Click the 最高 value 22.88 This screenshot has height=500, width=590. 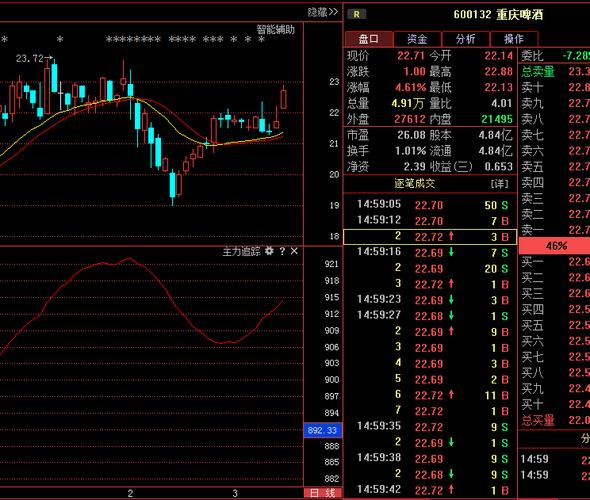(499, 71)
